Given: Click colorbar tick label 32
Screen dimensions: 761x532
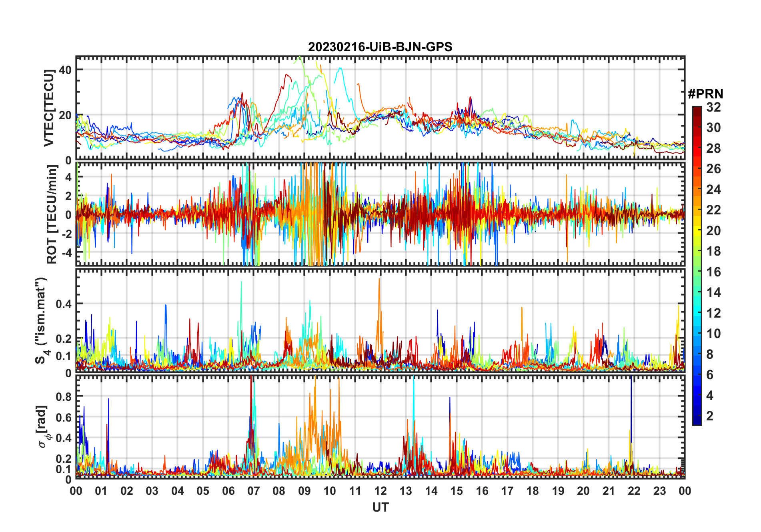Looking at the screenshot, I should (713, 107).
